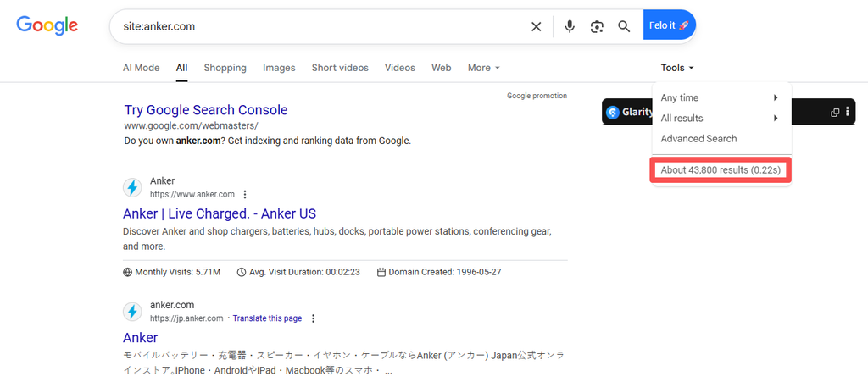Open the Glarity panel three-dot menu
The image size is (868, 382).
point(848,112)
